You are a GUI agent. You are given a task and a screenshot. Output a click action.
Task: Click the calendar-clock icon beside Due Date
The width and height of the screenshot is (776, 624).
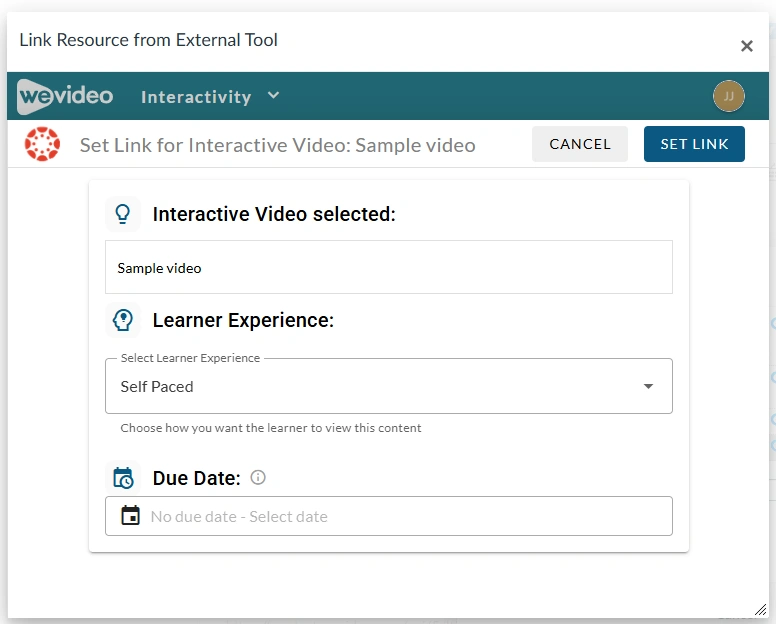pyautogui.click(x=123, y=478)
